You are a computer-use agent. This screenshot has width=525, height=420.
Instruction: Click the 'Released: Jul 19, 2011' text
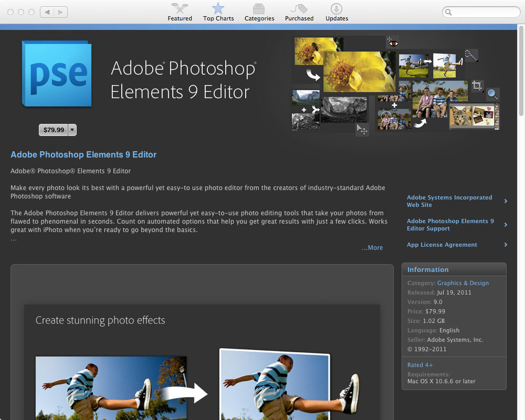(x=439, y=292)
